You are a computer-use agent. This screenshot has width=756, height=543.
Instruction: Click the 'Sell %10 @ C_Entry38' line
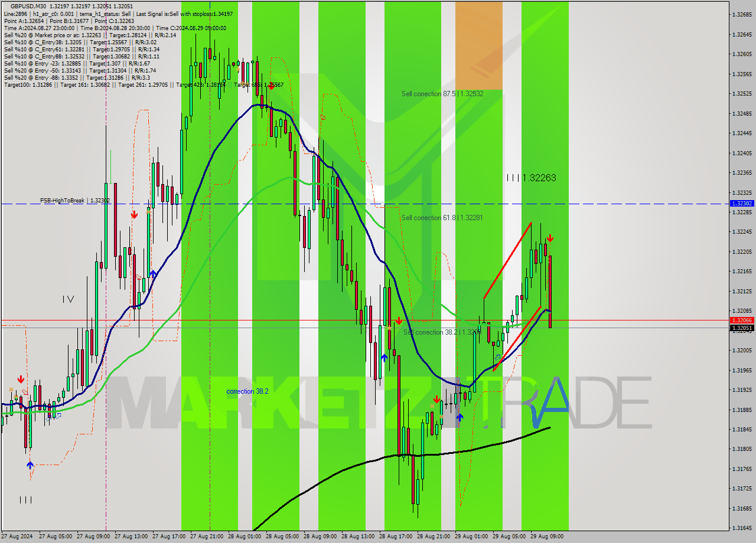(80, 42)
